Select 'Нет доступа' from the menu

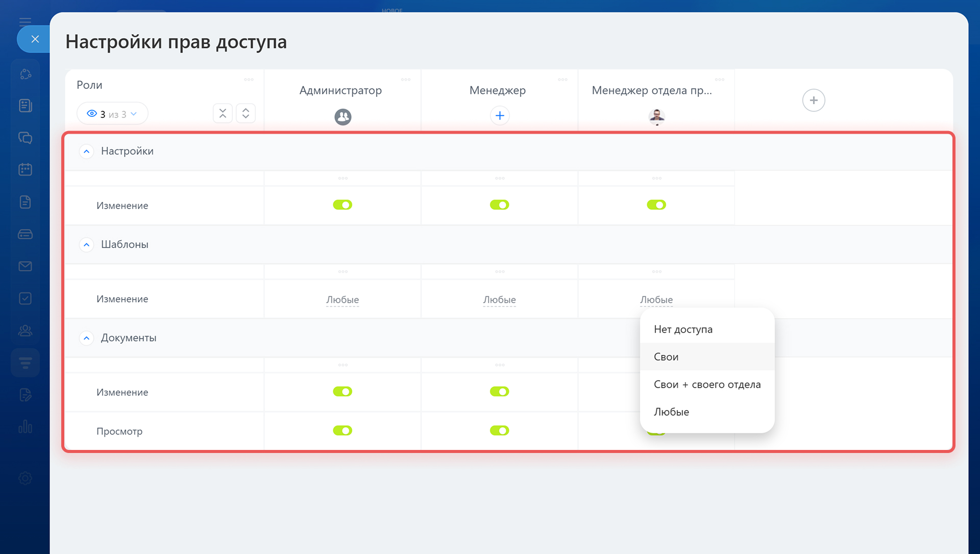tap(683, 330)
